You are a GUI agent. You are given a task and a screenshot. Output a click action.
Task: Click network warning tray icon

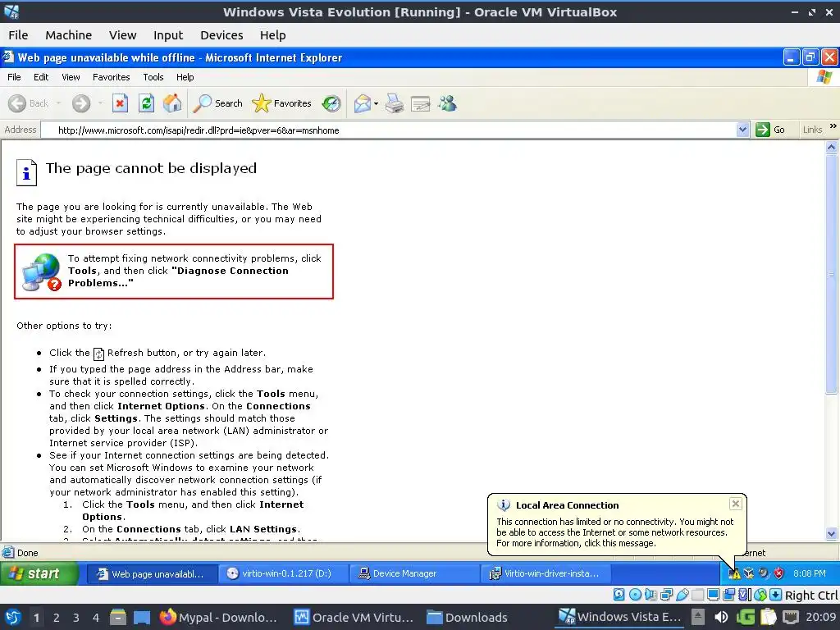point(734,573)
